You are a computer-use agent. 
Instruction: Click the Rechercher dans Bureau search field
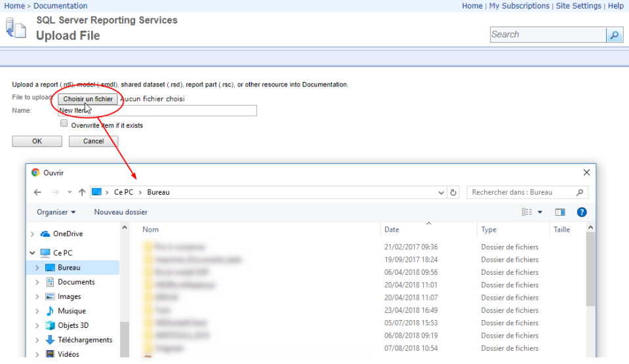coord(521,192)
